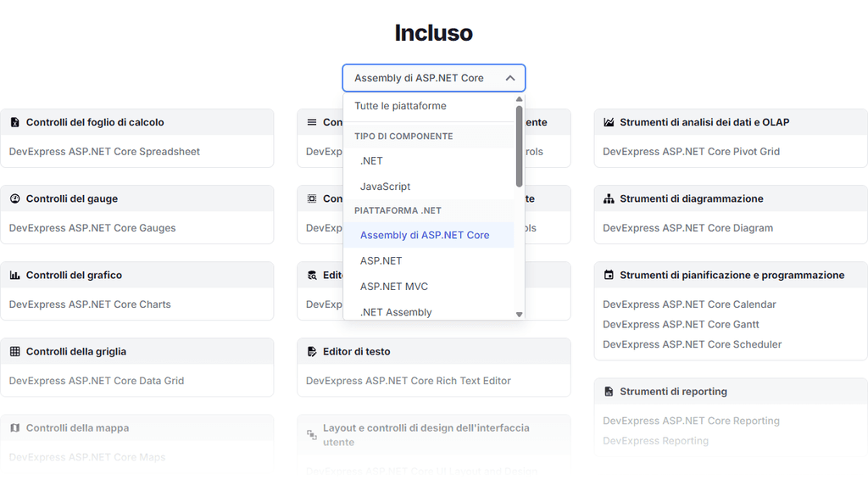Open the DevExpress Reporting link

click(x=655, y=441)
